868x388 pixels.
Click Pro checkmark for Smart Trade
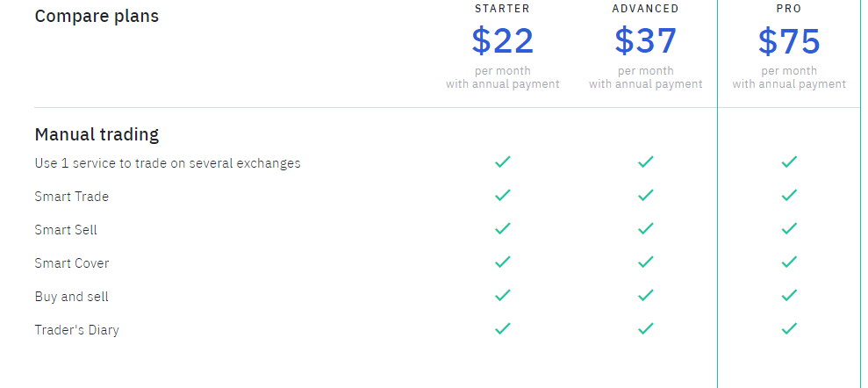tap(789, 195)
